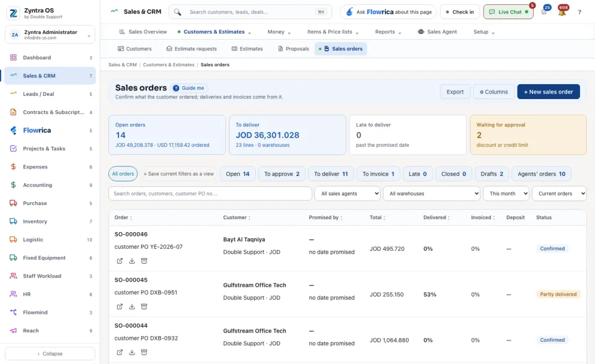
Task: Click the Check in button
Action: coord(460,12)
